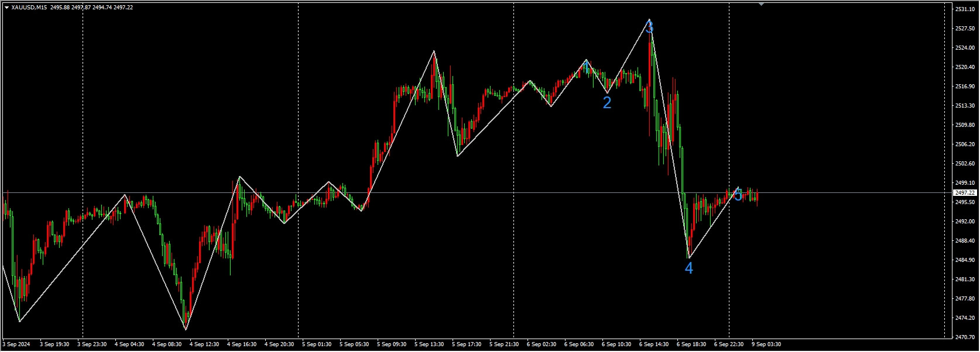Click the 2524.00 price scale value

coord(965,48)
